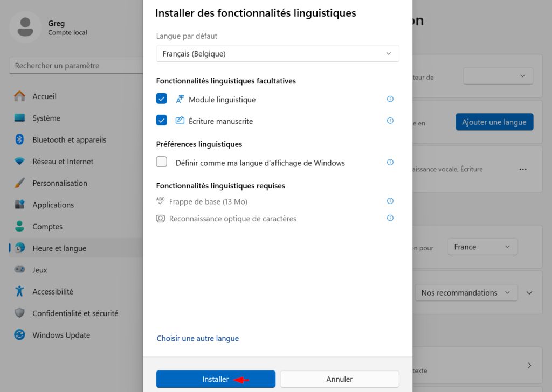Viewport: 552px width, 392px height.
Task: Click the Accessibilité figure icon
Action: 19,291
